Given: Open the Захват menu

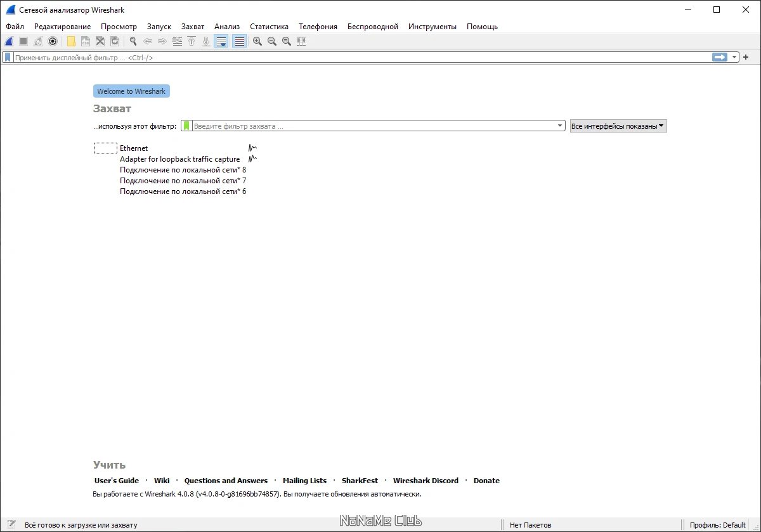Looking at the screenshot, I should (193, 27).
